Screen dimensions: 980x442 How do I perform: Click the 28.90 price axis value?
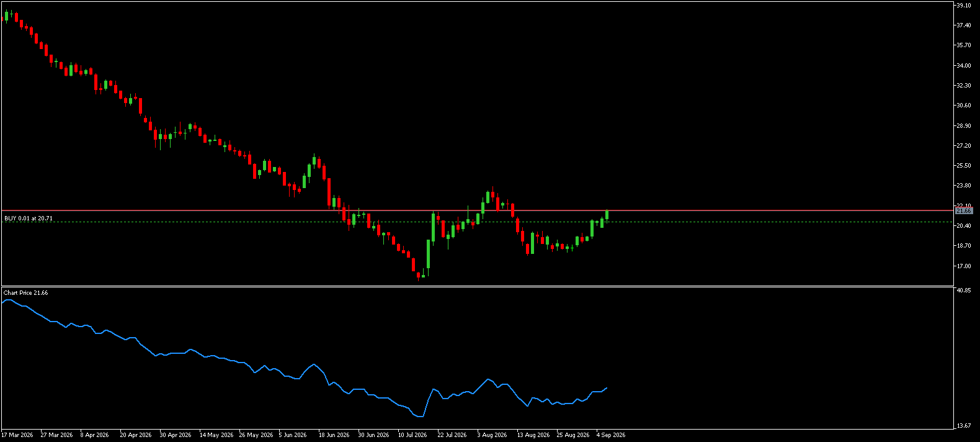[x=964, y=126]
